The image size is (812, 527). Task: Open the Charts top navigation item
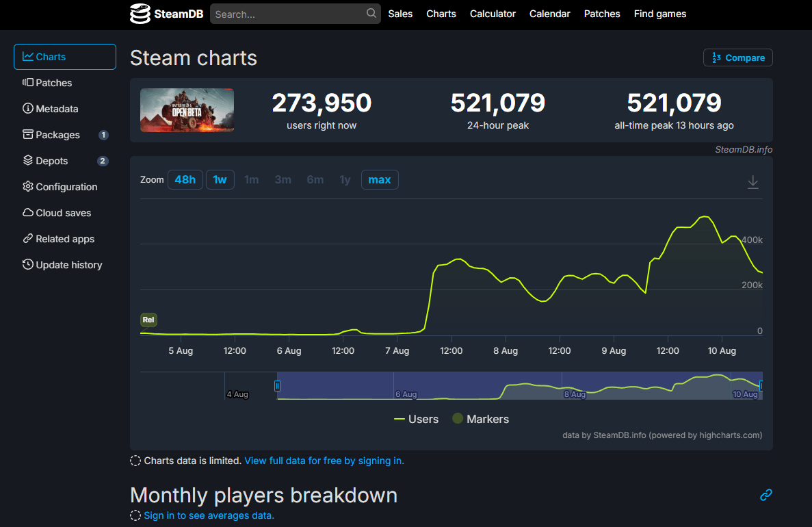tap(441, 14)
